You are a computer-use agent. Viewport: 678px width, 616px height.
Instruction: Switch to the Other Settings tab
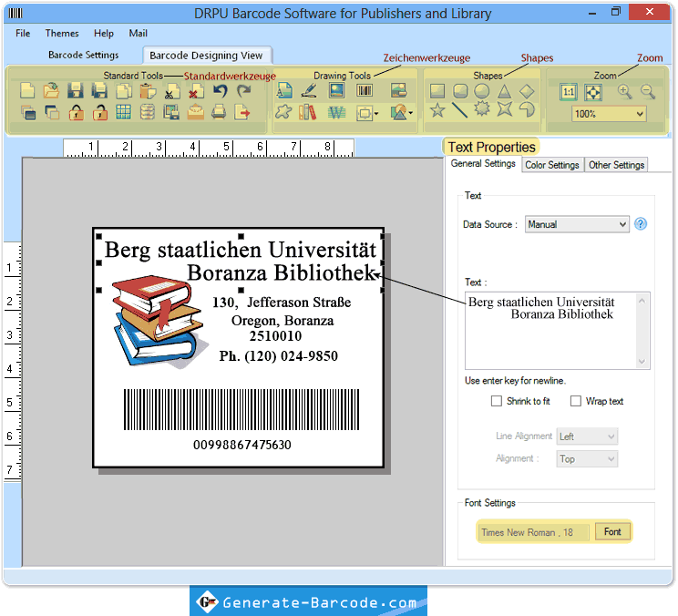pos(616,165)
